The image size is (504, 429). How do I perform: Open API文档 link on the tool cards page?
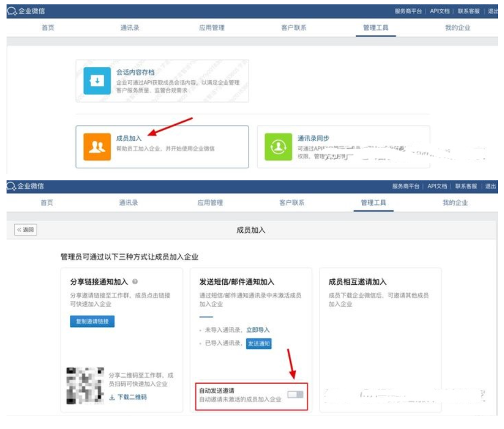tap(440, 11)
